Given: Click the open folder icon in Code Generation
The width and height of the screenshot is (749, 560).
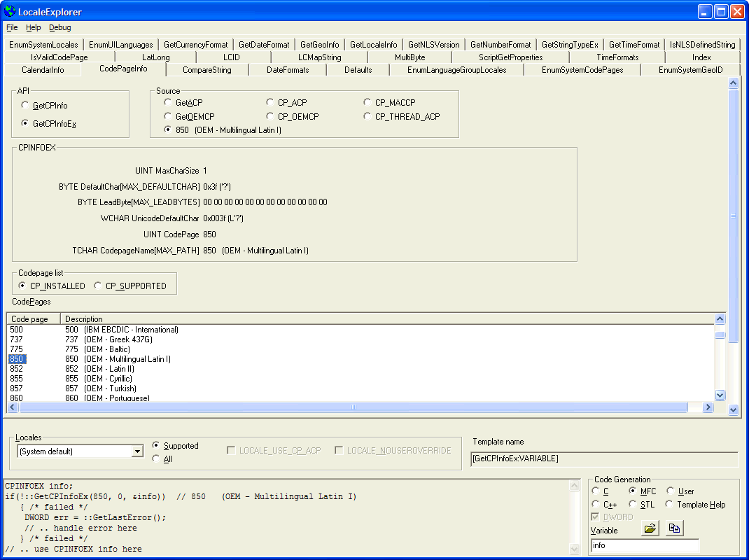Looking at the screenshot, I should click(x=650, y=528).
